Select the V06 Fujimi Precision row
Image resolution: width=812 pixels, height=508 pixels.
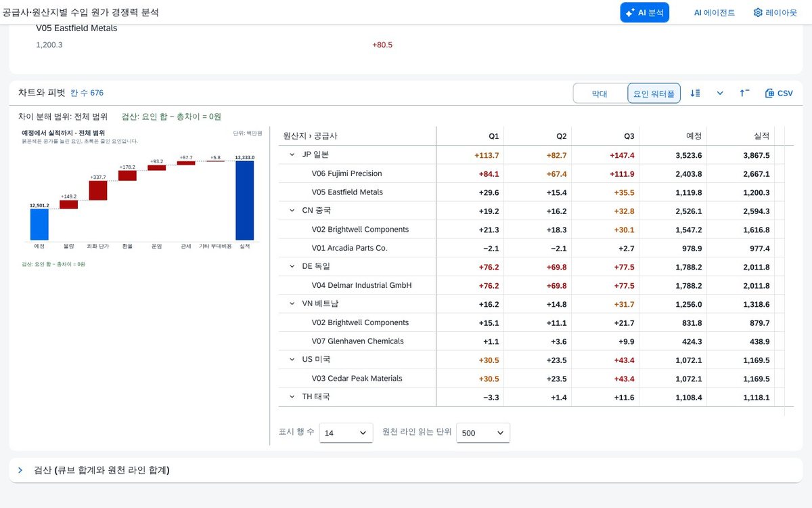coord(531,173)
